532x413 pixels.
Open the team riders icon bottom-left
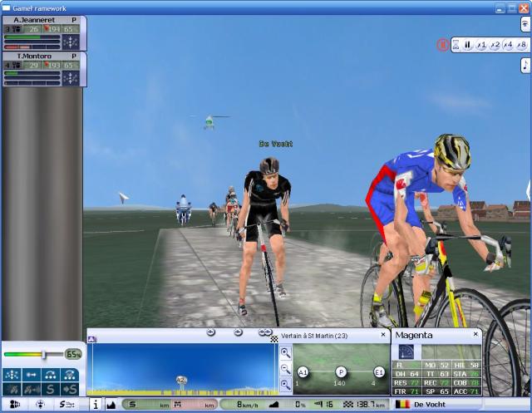pyautogui.click(x=14, y=405)
